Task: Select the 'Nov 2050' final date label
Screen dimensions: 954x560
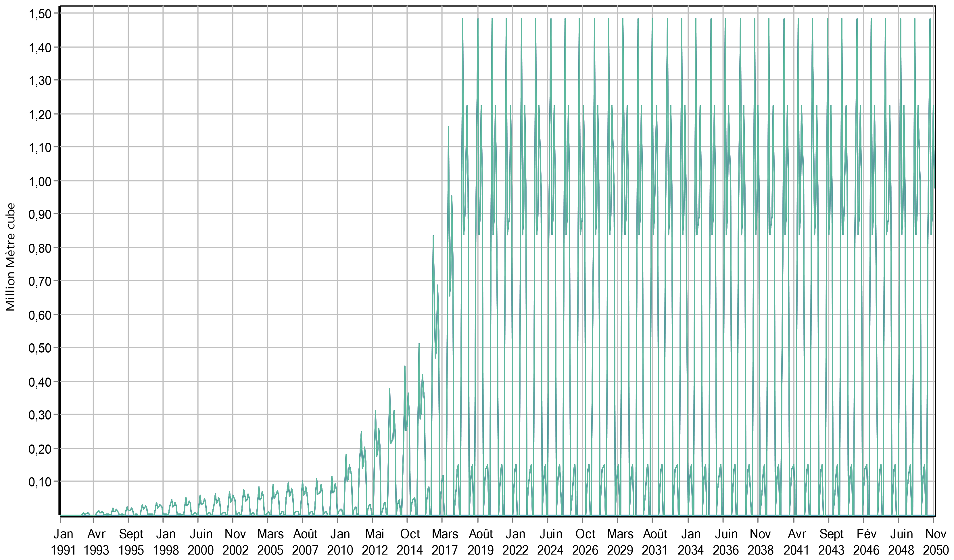Action: (935, 542)
